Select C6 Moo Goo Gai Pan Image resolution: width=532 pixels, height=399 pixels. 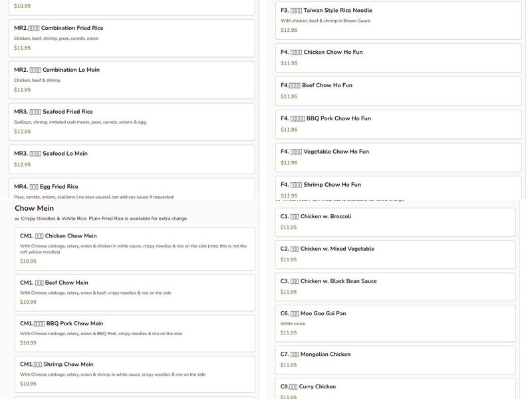[x=395, y=323]
